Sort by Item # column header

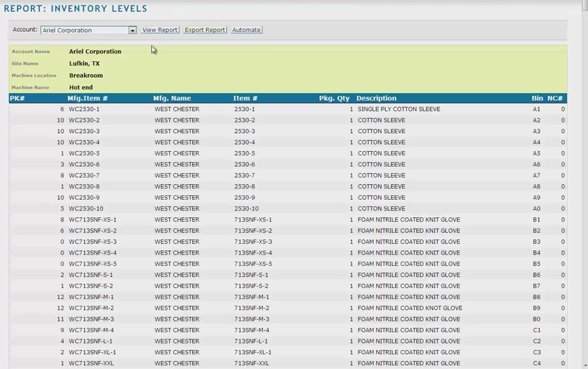pyautogui.click(x=245, y=98)
